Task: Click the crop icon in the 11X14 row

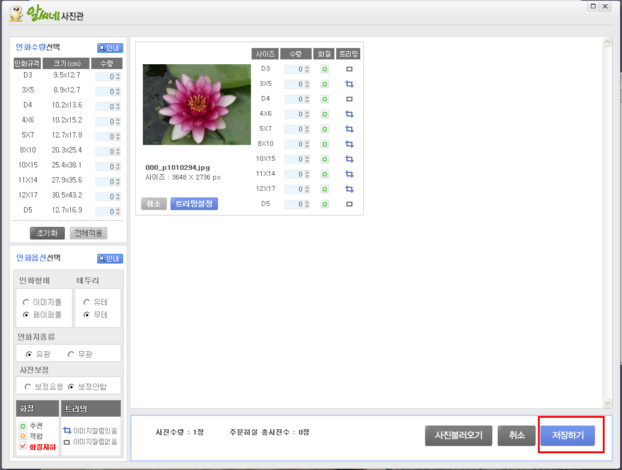Action: (x=350, y=173)
